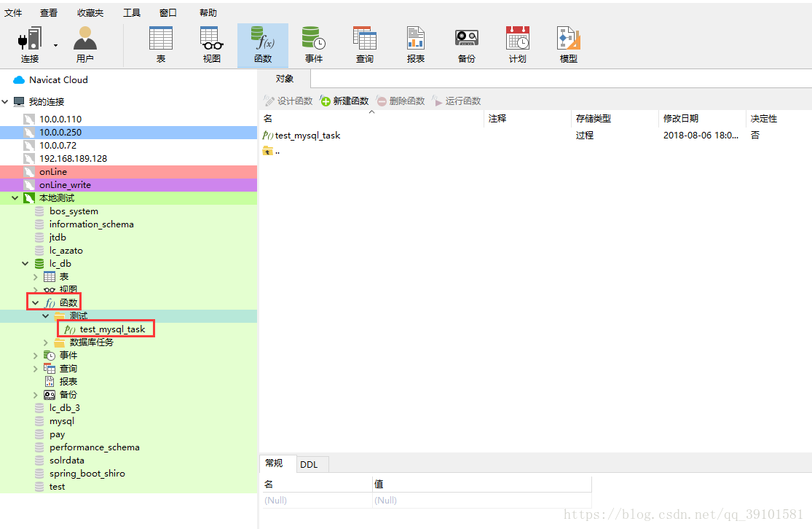Click 运行函数 button

click(456, 101)
